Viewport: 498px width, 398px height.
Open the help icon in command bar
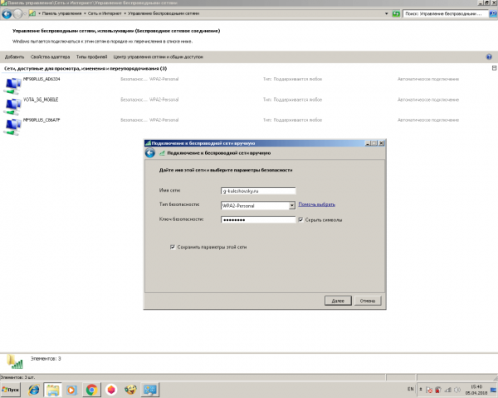(x=489, y=57)
